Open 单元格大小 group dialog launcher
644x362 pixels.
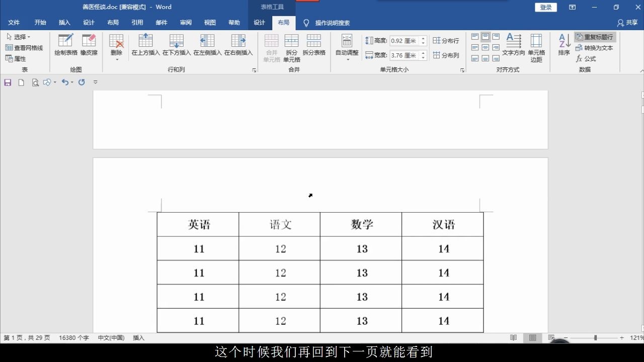click(x=462, y=70)
